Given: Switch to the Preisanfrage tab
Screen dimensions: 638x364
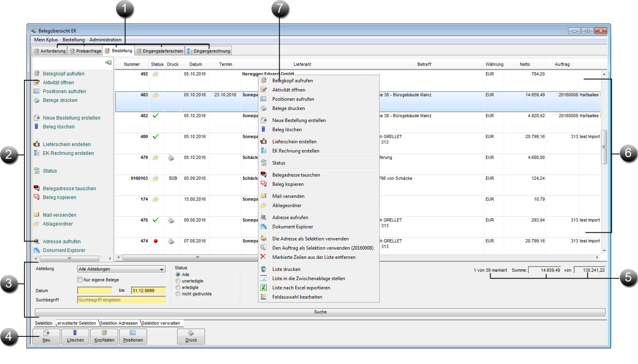Looking at the screenshot, I should click(x=85, y=51).
